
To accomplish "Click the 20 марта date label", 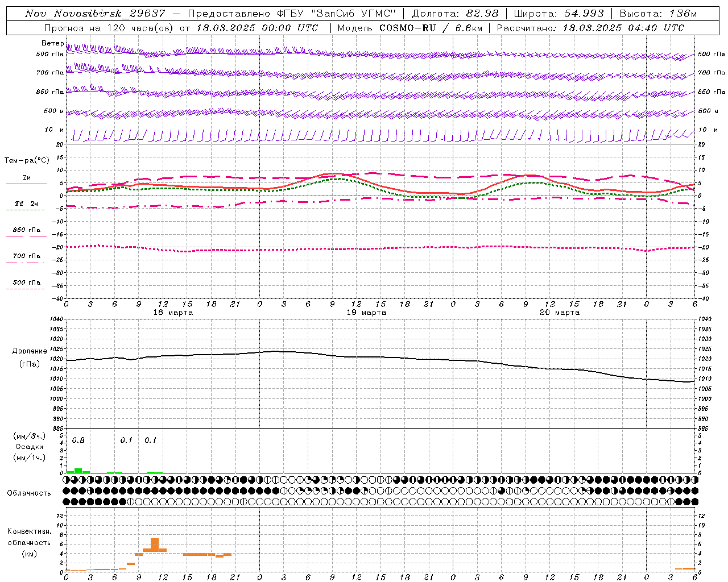I will 560,313.
